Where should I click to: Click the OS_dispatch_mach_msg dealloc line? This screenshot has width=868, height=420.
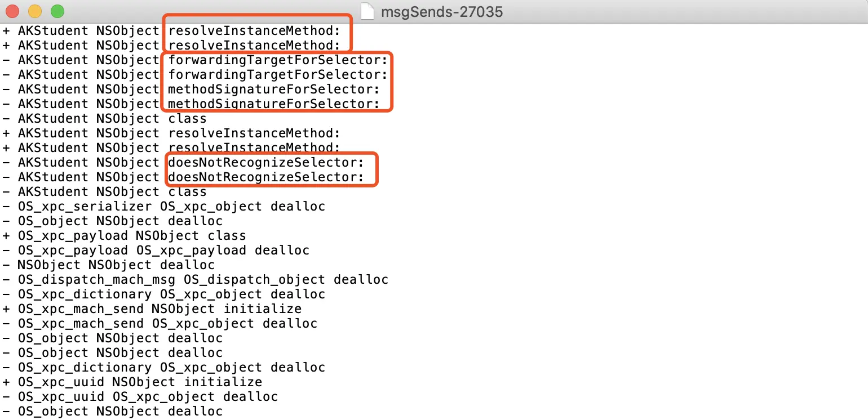tap(196, 279)
